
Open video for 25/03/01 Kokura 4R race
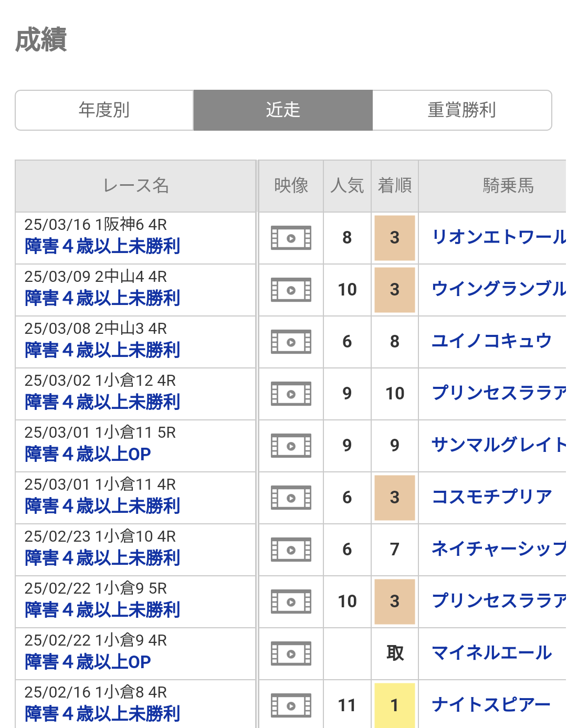coord(291,498)
